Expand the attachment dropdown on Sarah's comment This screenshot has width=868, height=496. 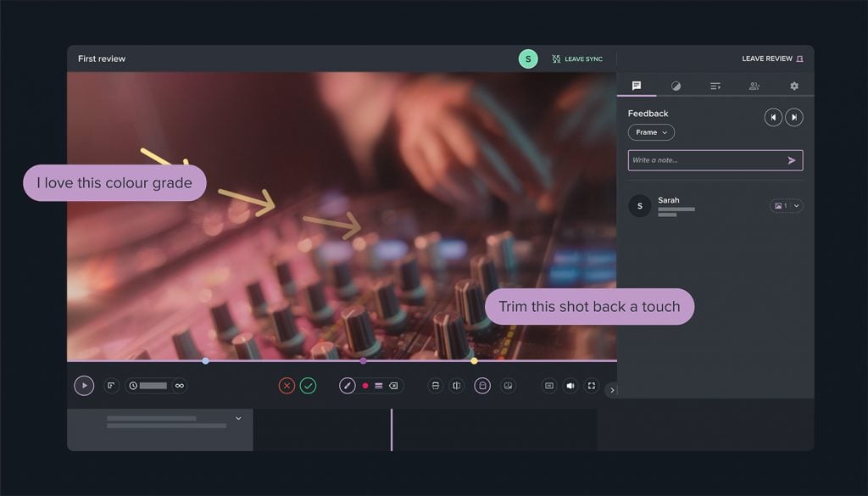(795, 205)
